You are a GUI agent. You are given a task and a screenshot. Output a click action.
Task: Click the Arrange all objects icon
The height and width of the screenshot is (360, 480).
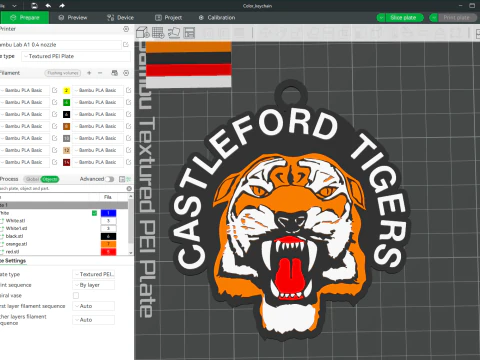(189, 33)
